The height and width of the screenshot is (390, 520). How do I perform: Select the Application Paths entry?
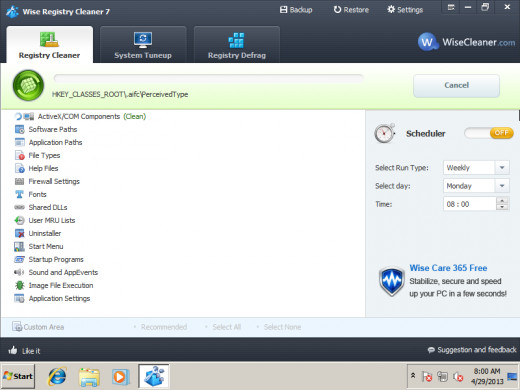(x=55, y=142)
